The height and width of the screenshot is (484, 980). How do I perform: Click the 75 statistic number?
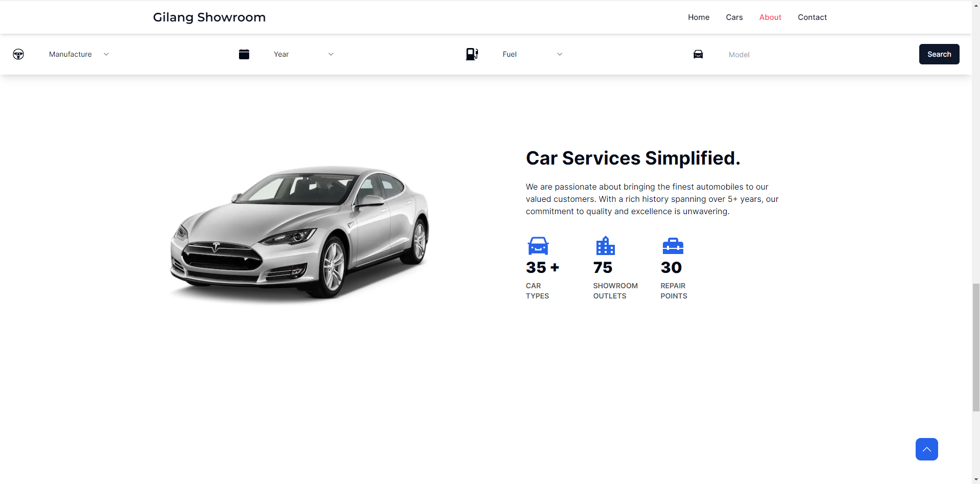pyautogui.click(x=603, y=267)
